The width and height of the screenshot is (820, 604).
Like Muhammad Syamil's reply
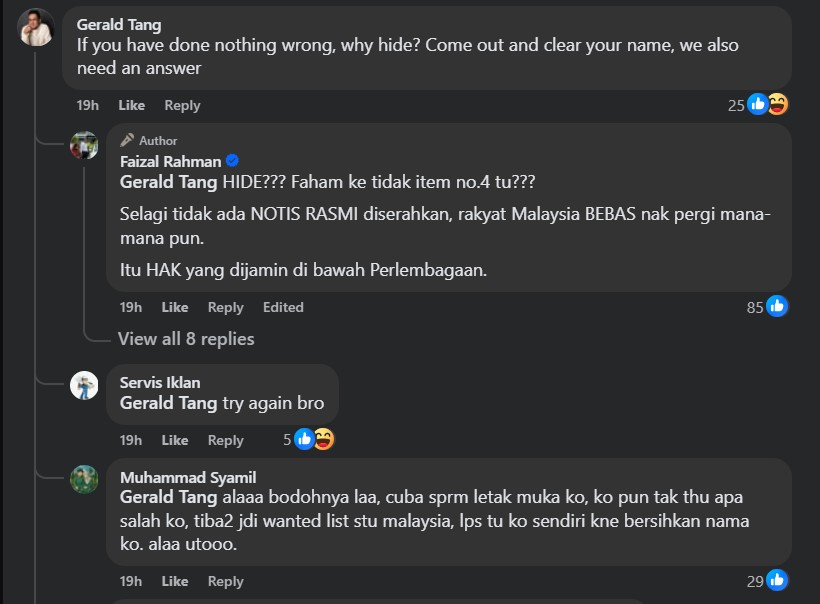pyautogui.click(x=175, y=581)
